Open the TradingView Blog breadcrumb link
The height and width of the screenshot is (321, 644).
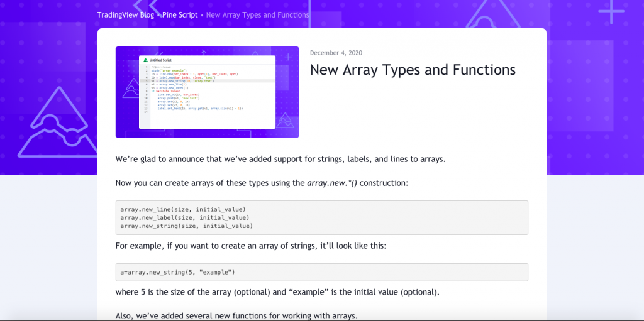coord(126,15)
